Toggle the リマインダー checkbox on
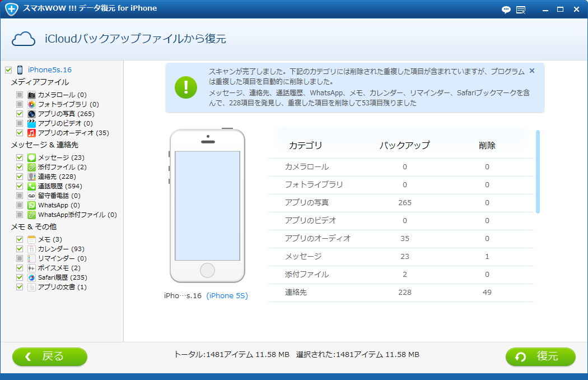The height and width of the screenshot is (380, 588). pyautogui.click(x=21, y=258)
